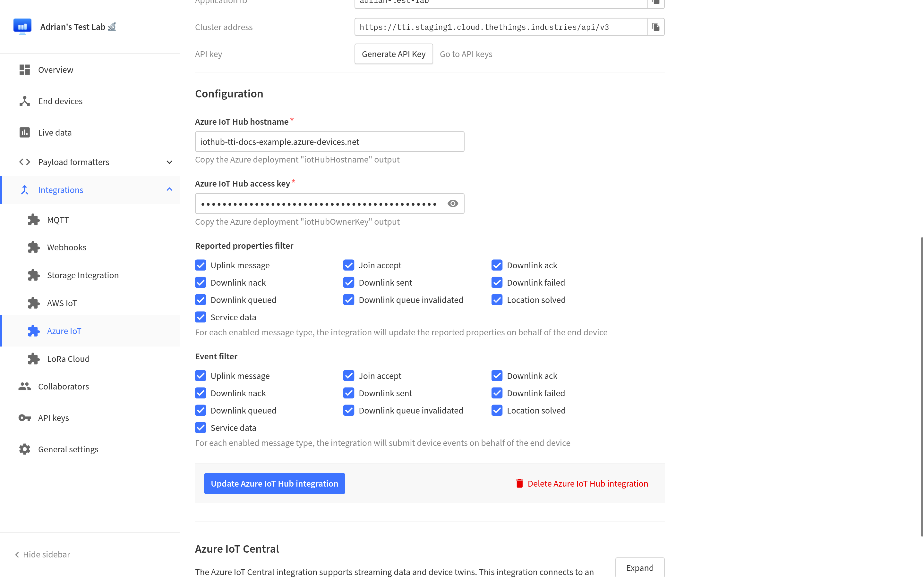Toggle Join accept in the Event filter

click(x=349, y=375)
